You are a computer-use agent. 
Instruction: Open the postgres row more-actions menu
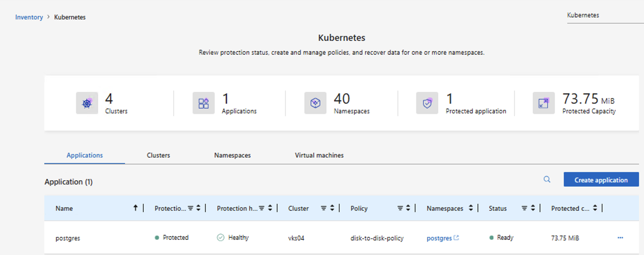[620, 238]
